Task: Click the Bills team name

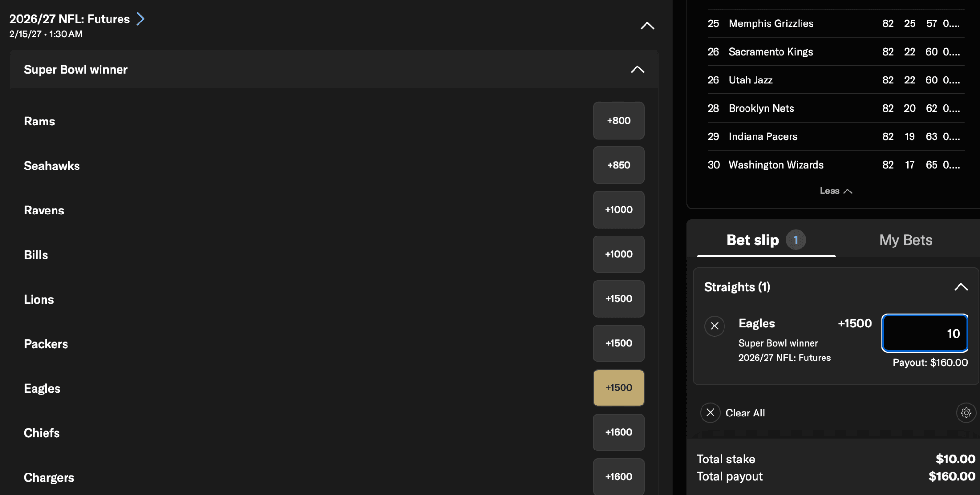Action: point(36,255)
